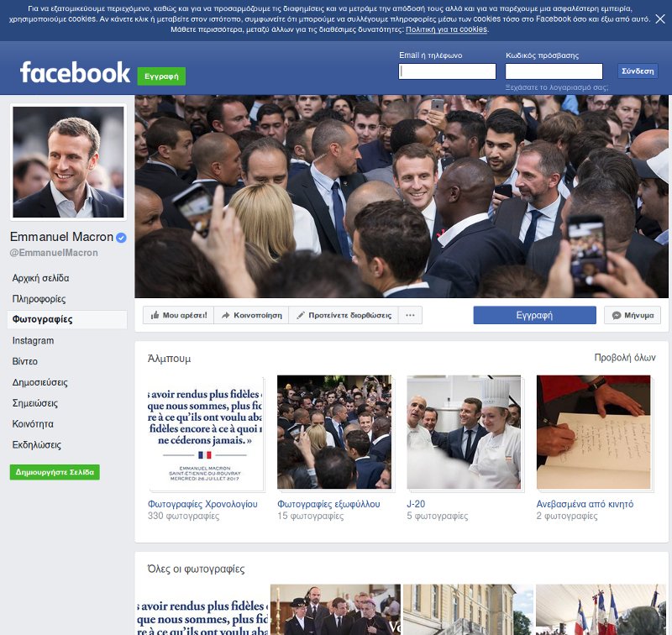This screenshot has height=635, width=672.
Task: Open the J-20 album thumbnail
Action: (x=465, y=433)
